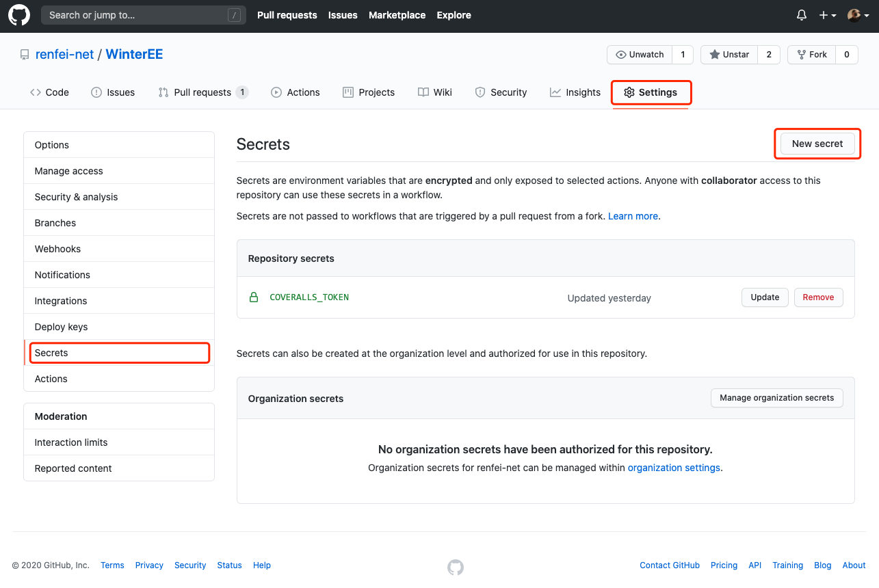Image resolution: width=879 pixels, height=588 pixels.
Task: Open footer Pricing link
Action: tap(724, 565)
